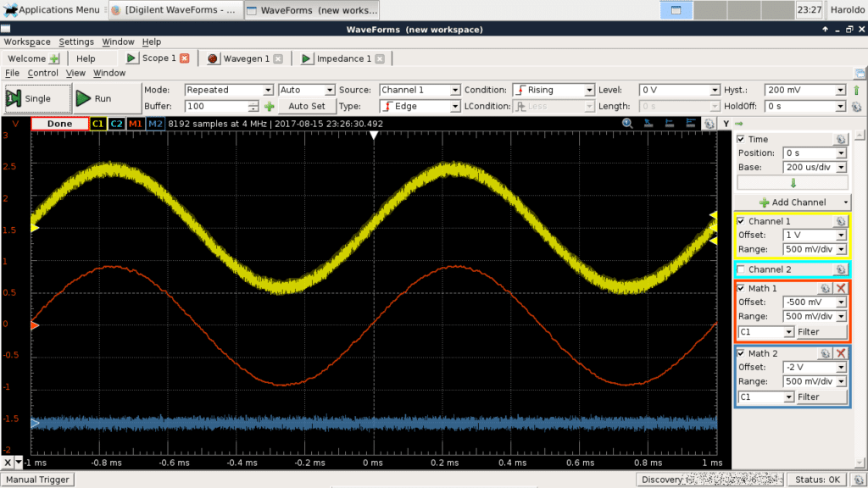Expand the Add Channel dropdown arrow
Screen dimensions: 868x488
click(848, 202)
